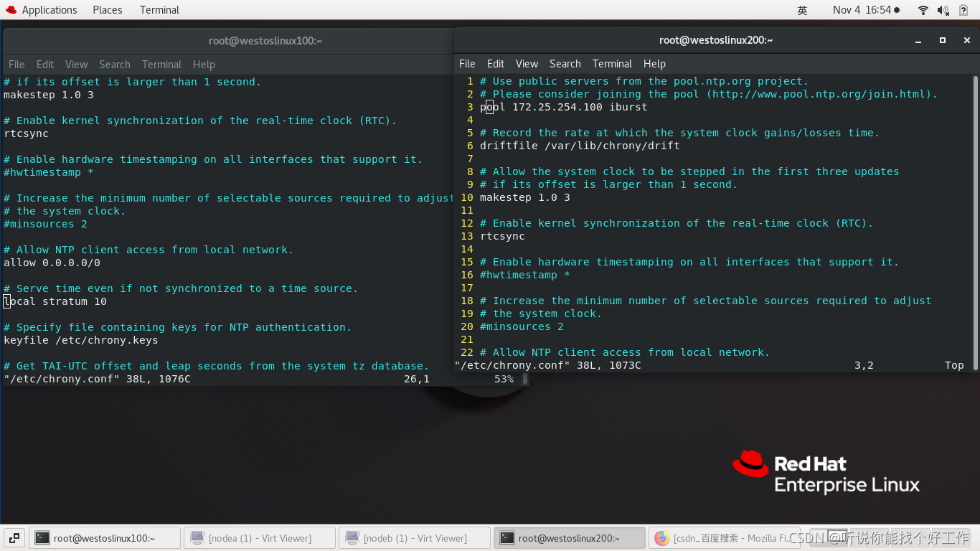Maximize the westoslinux200 terminal window
The width and height of the screenshot is (980, 551).
tap(943, 41)
